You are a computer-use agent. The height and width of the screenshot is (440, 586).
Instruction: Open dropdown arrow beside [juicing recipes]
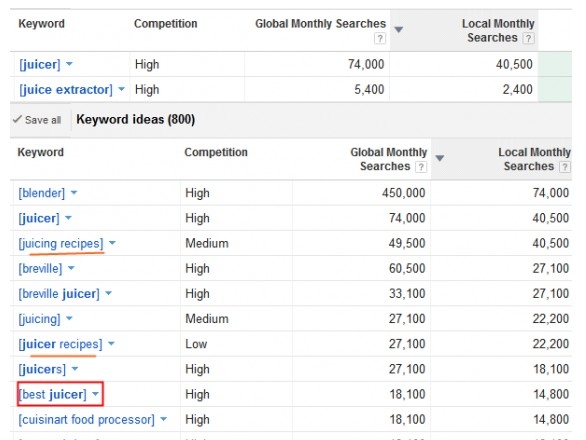click(x=112, y=243)
